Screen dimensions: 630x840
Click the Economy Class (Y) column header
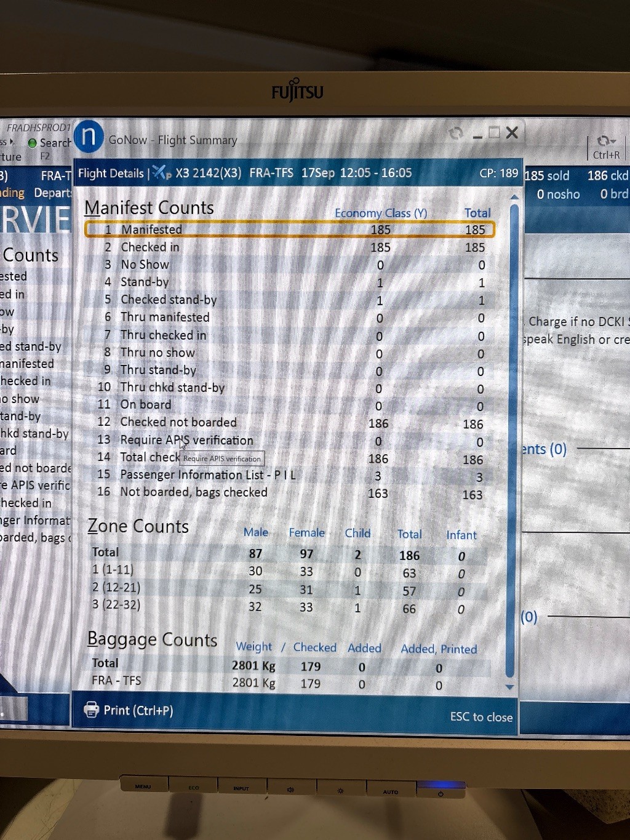pyautogui.click(x=380, y=213)
